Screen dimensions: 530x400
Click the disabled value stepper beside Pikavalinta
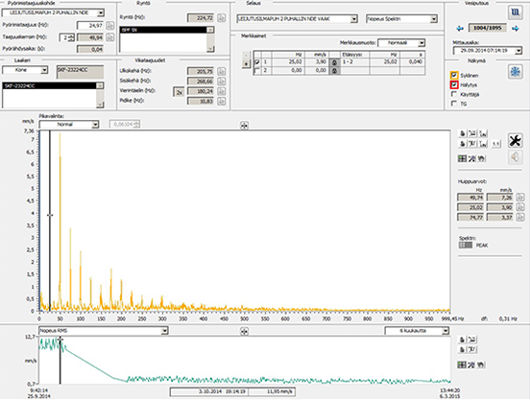pos(125,124)
